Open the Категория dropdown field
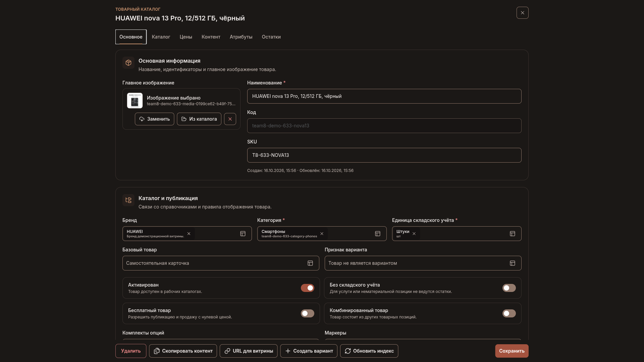Viewport: 644px width, 362px height. pyautogui.click(x=322, y=234)
